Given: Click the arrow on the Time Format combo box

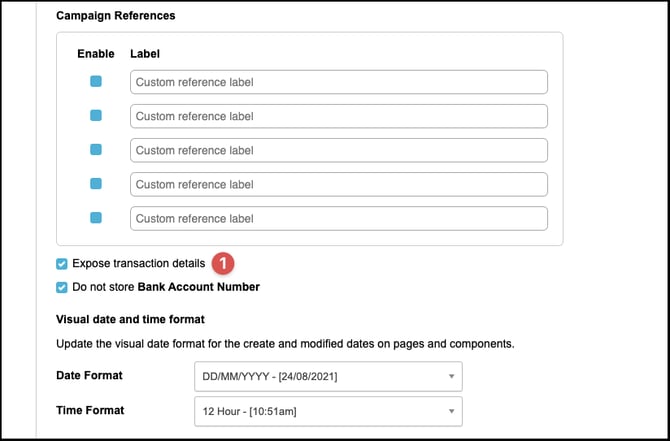Looking at the screenshot, I should pyautogui.click(x=451, y=411).
